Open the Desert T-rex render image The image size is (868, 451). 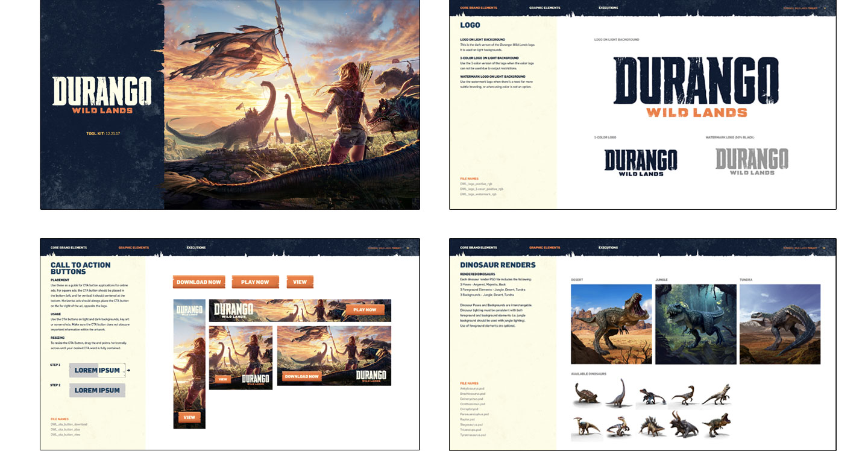(611, 324)
